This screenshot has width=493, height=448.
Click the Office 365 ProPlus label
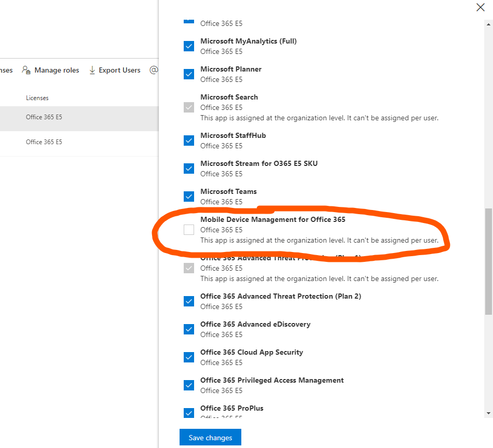pyautogui.click(x=232, y=408)
